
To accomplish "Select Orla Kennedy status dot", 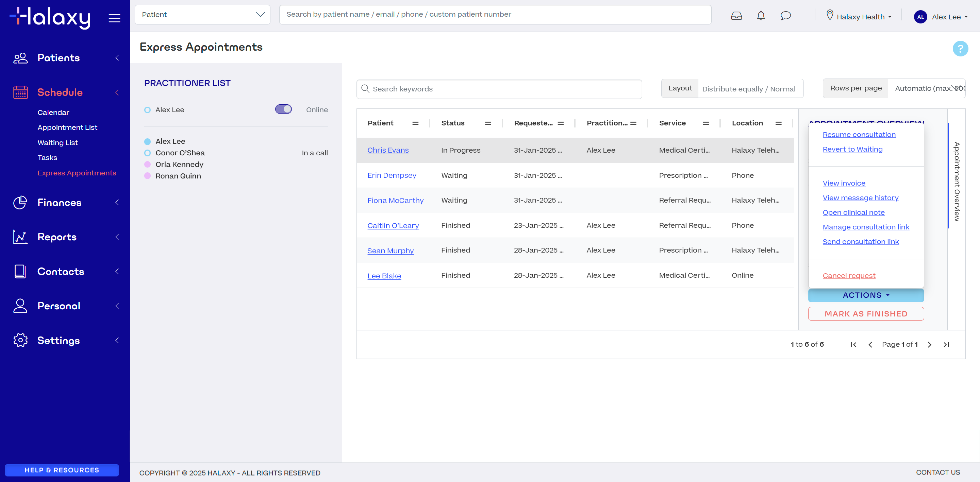I will pos(147,164).
